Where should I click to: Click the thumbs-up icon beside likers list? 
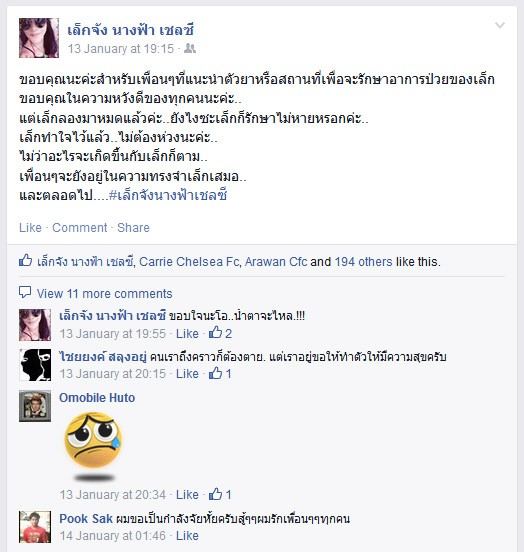26,260
